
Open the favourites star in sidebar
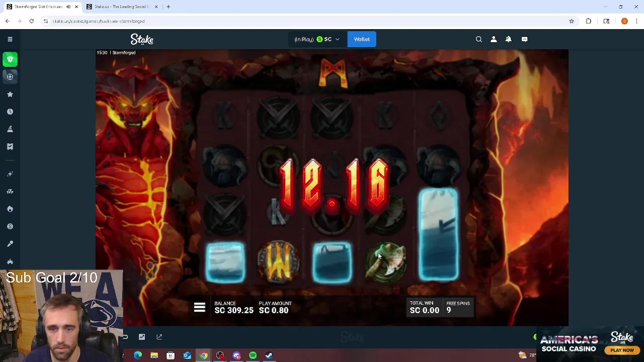(10, 94)
